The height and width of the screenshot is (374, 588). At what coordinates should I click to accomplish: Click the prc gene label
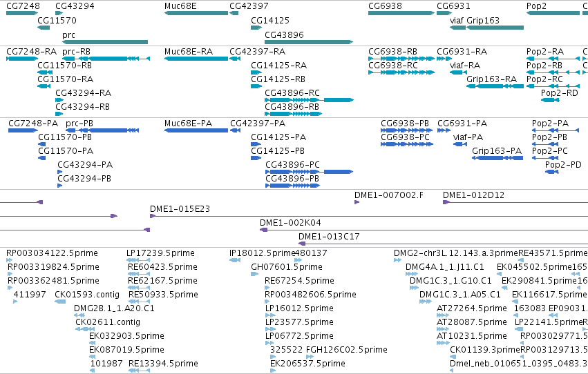68,35
